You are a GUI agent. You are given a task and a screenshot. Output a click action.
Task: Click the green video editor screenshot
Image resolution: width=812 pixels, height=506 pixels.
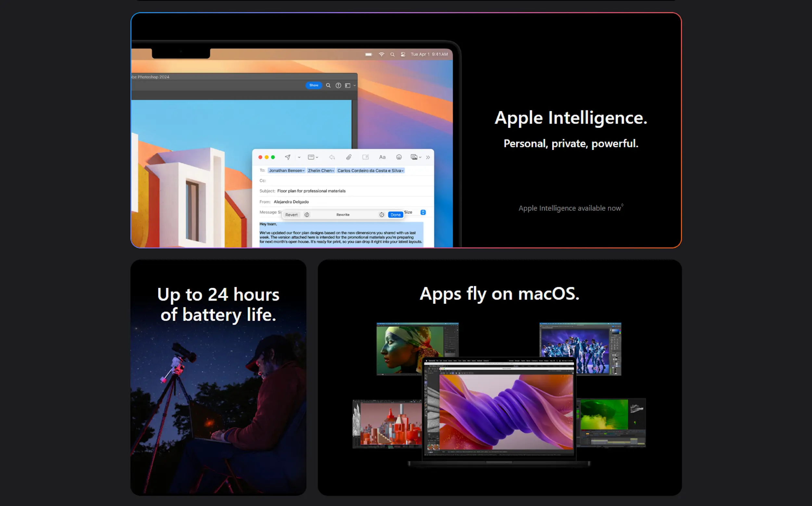point(611,422)
